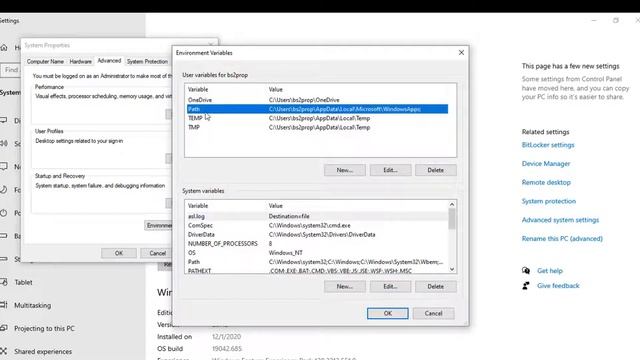The width and height of the screenshot is (640, 360).
Task: Click the Multitasking sidebar icon
Action: point(4,305)
